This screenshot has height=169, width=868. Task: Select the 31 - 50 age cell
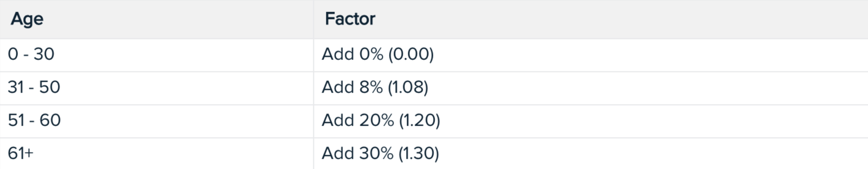click(x=157, y=88)
